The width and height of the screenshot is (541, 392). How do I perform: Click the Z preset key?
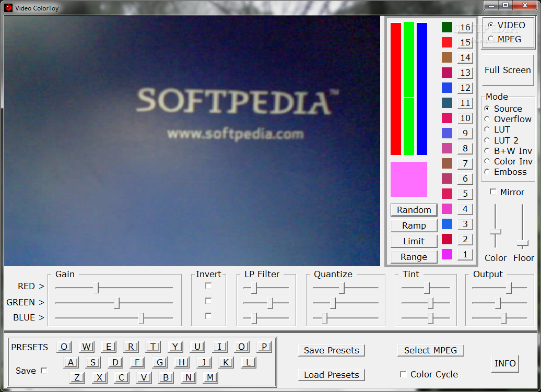point(77,377)
